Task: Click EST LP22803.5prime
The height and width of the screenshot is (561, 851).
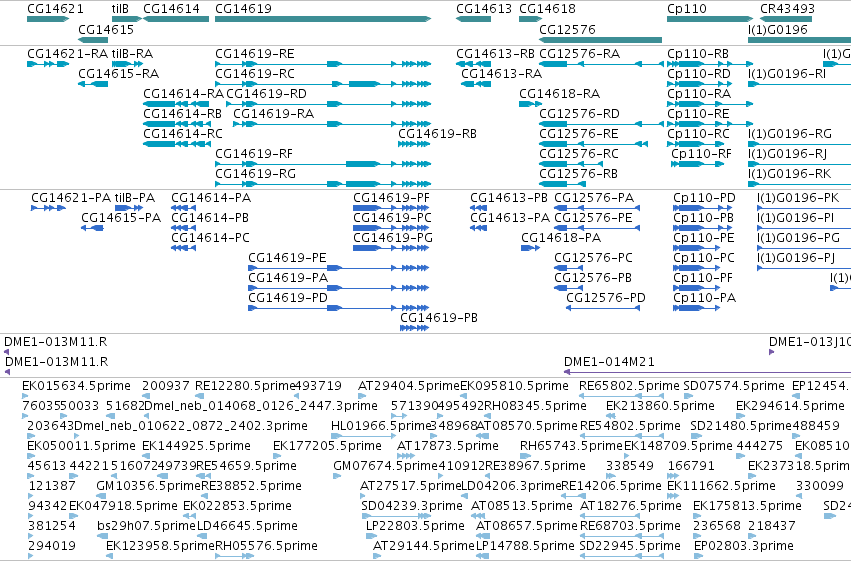Action: coord(415,526)
